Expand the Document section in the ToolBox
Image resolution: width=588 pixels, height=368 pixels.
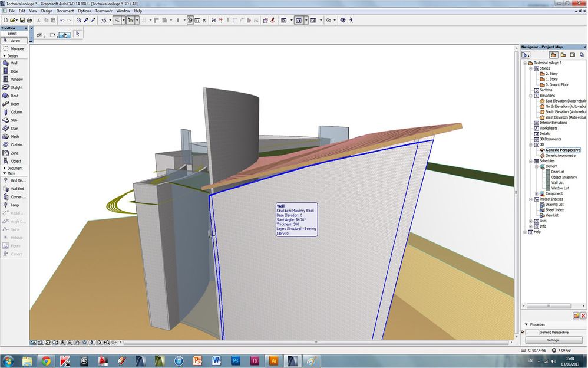coord(4,168)
